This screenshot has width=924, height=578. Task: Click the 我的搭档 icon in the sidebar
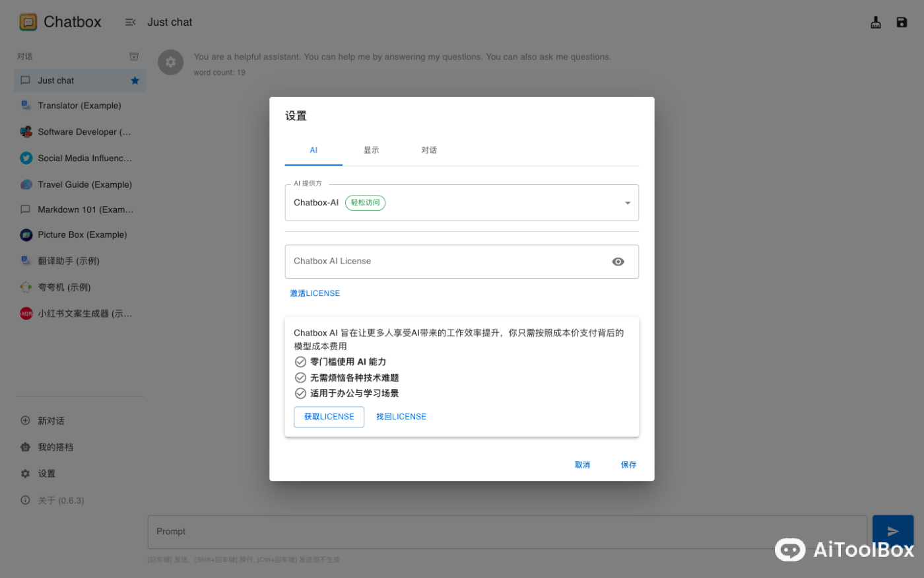(24, 447)
